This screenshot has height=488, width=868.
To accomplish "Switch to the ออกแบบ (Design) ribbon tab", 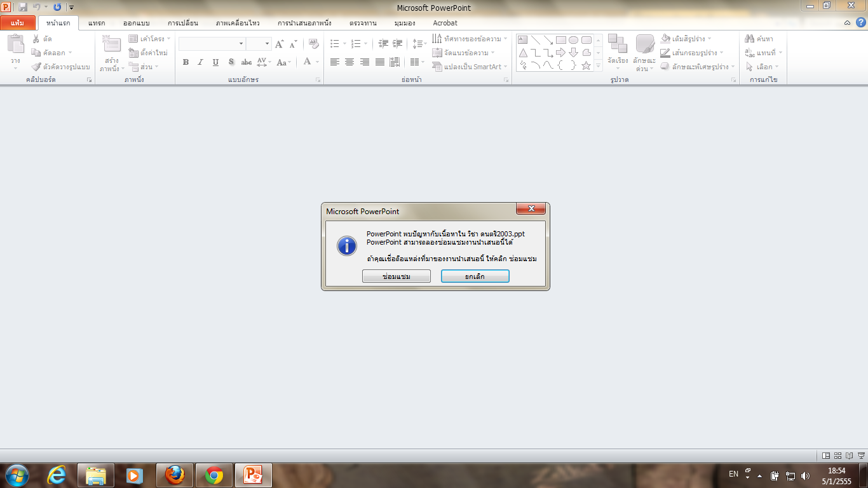I will click(x=137, y=23).
